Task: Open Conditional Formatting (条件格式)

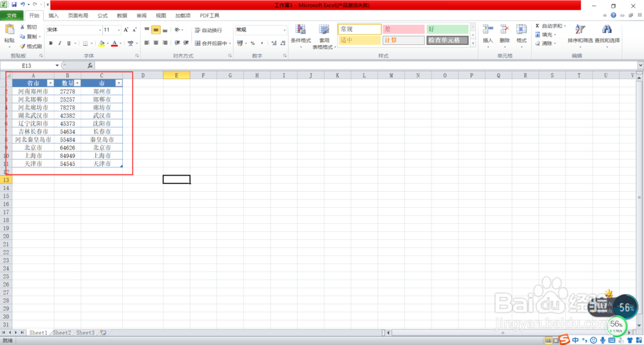Action: click(301, 37)
